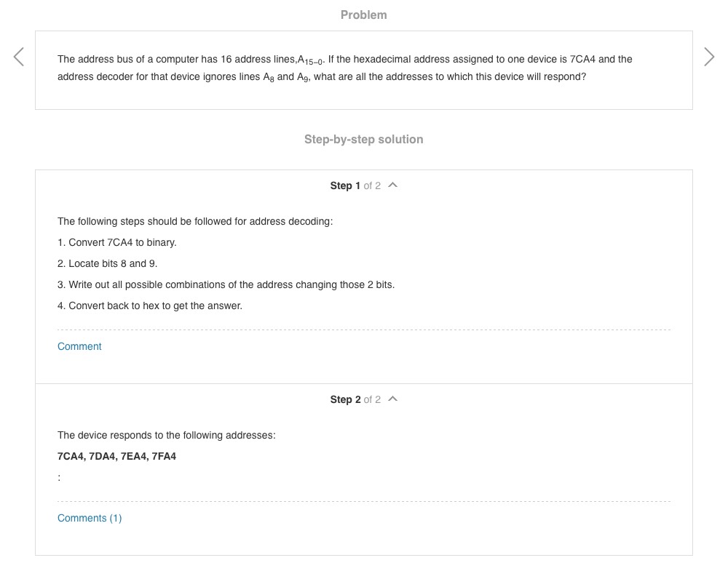
Task: Click the "Step 1 of 2" header label
Action: [355, 185]
